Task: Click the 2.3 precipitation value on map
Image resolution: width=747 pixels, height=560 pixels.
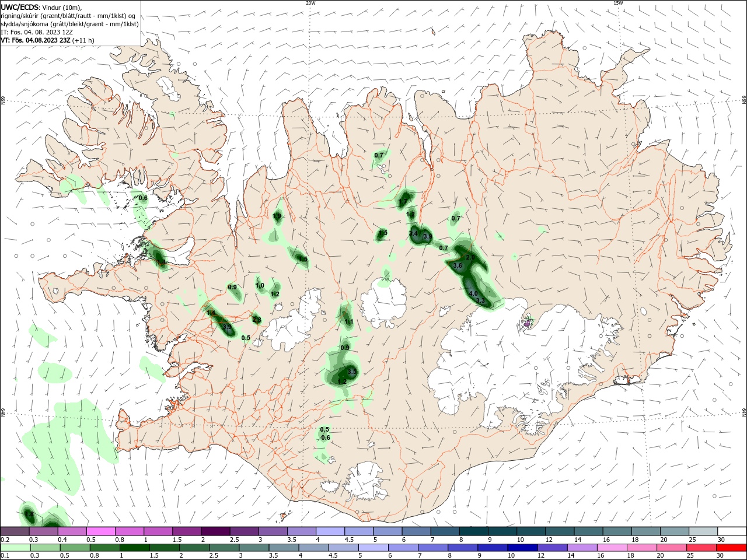Action: pyautogui.click(x=256, y=319)
